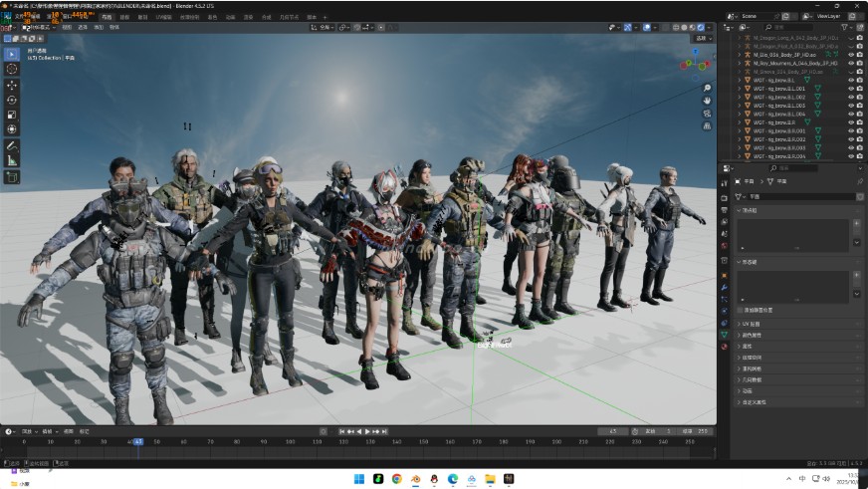The width and height of the screenshot is (868, 489).
Task: Add a new vertex group with plus button
Action: 856,224
